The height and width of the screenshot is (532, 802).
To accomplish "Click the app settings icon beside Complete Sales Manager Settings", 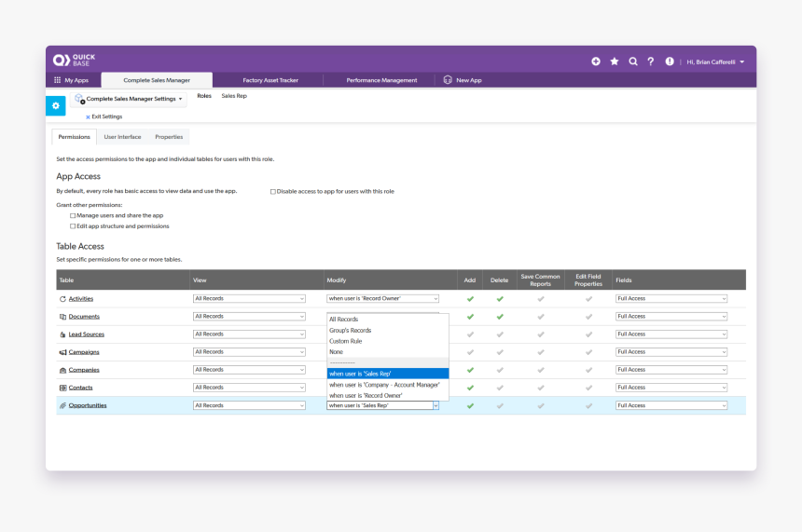I will 80,99.
